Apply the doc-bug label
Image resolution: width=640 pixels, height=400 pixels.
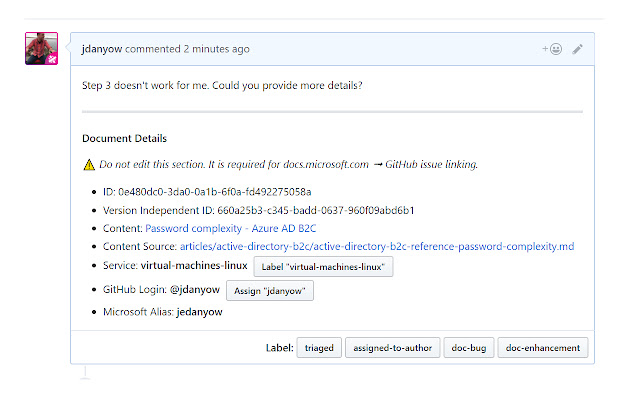[x=468, y=348]
